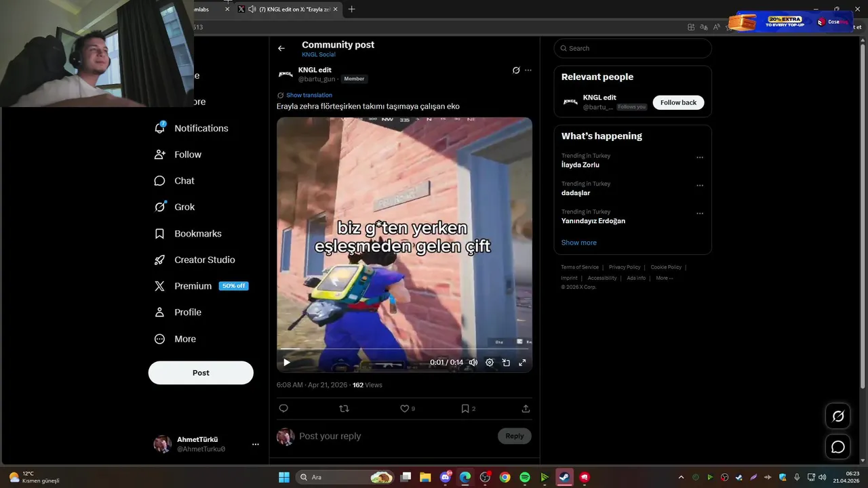Open video settings gear
The image size is (868, 488).
tap(490, 363)
